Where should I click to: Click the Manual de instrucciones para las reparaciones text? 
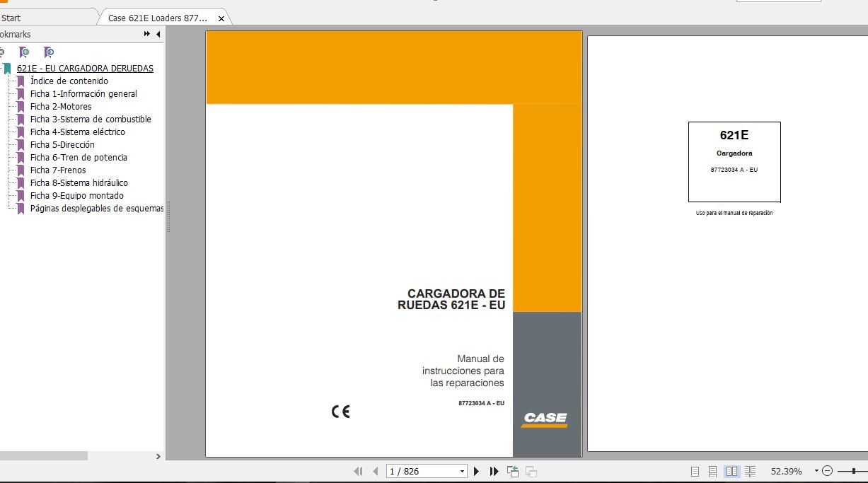[x=463, y=371]
